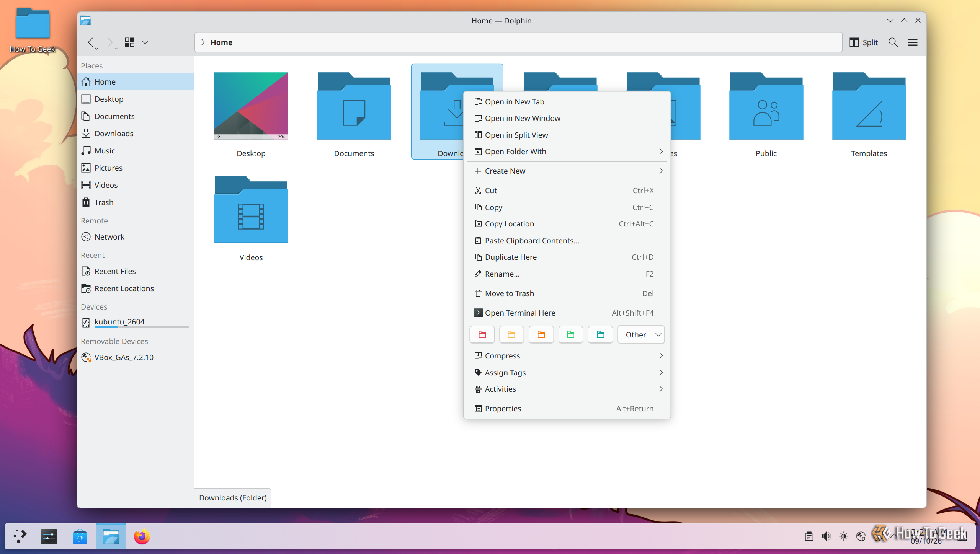Screen dimensions: 980x554
Task: Choose Open in Split View
Action: pos(567,135)
